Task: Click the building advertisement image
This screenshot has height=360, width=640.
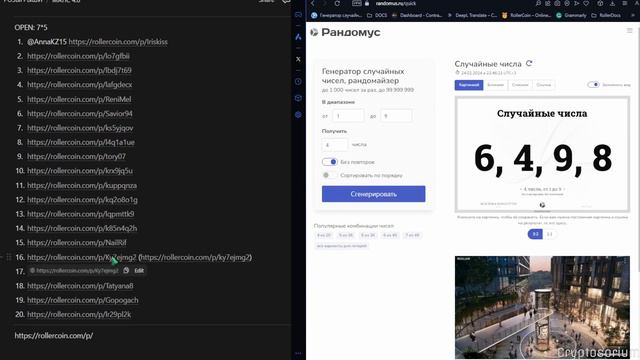Action: [542, 307]
